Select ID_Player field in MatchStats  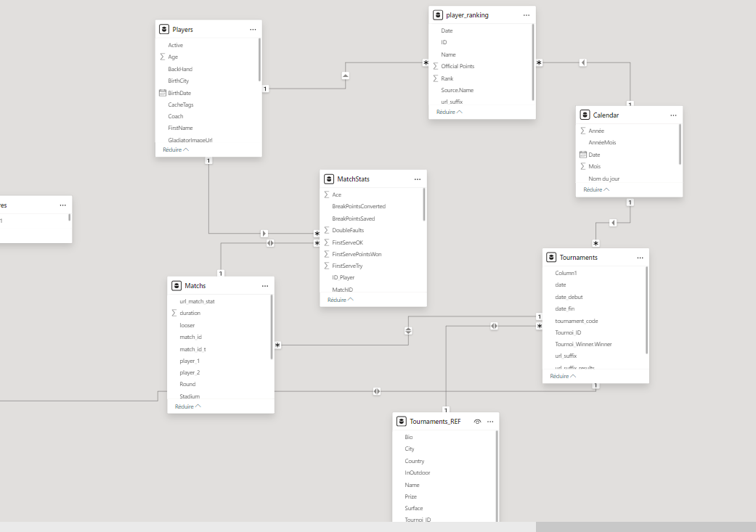(x=343, y=277)
